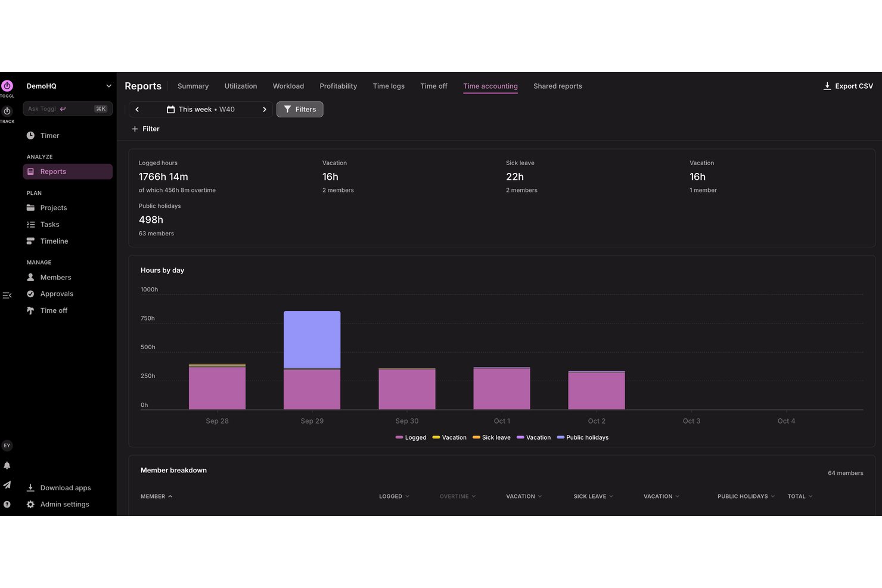The width and height of the screenshot is (882, 588).
Task: Open the help question mark icon
Action: click(7, 505)
